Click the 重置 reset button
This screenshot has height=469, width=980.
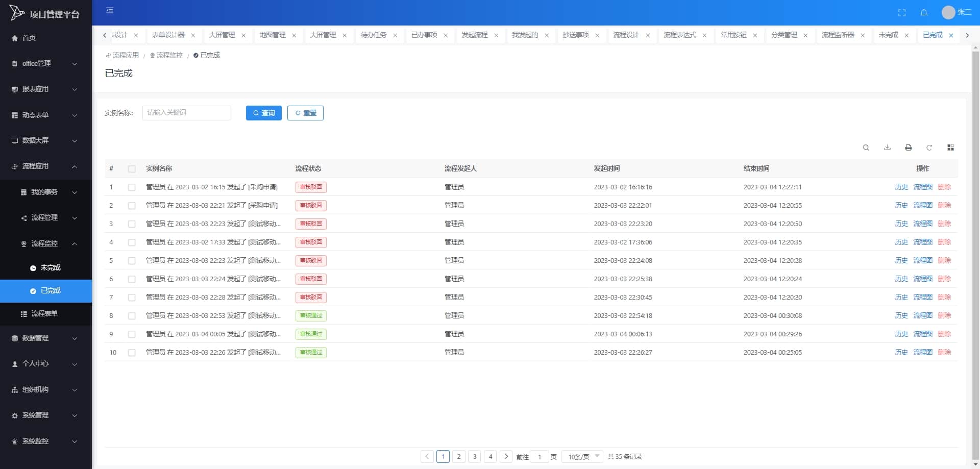click(305, 113)
